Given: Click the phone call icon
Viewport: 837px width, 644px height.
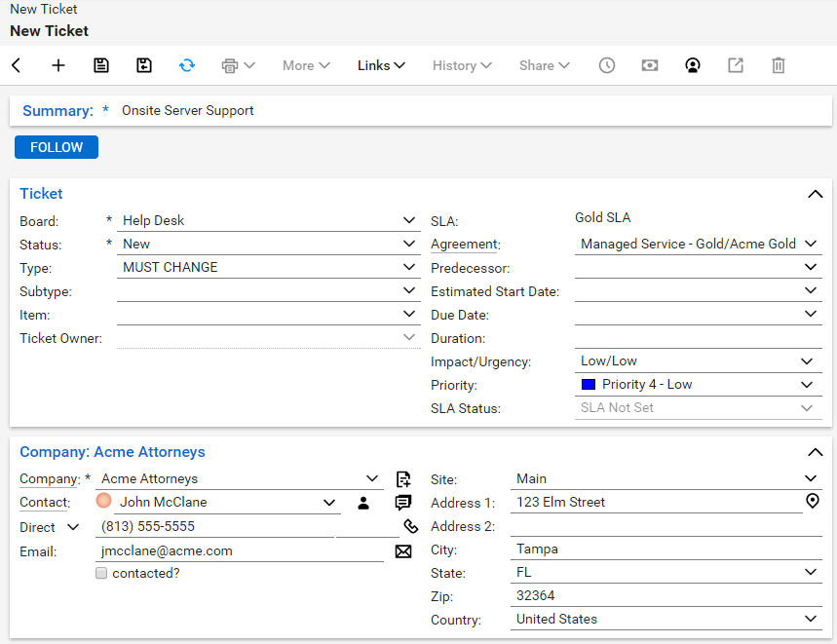Looking at the screenshot, I should coord(410,527).
